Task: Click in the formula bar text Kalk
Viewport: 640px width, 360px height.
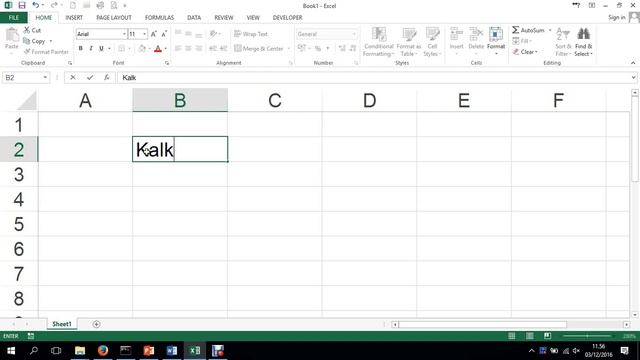Action: (129, 78)
